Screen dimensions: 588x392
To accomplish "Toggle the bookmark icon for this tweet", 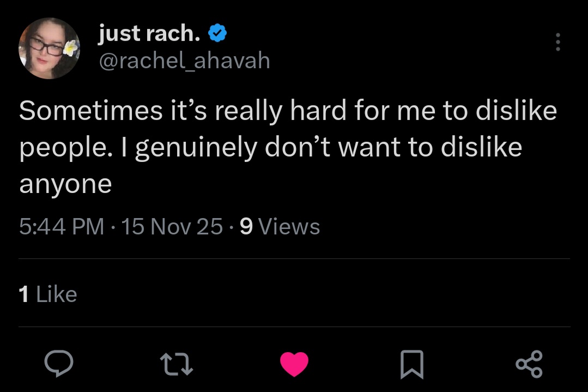I will pos(411,365).
